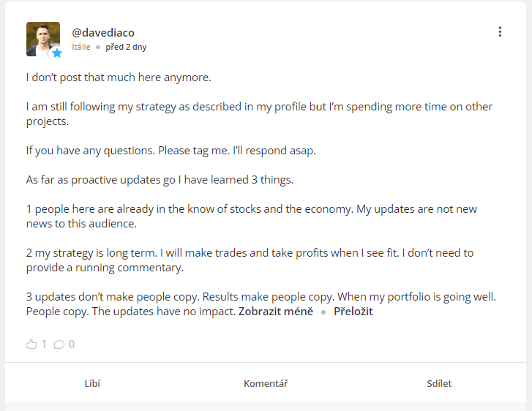Click the thumbs-up likes icon
The image size is (532, 411).
tap(31, 344)
